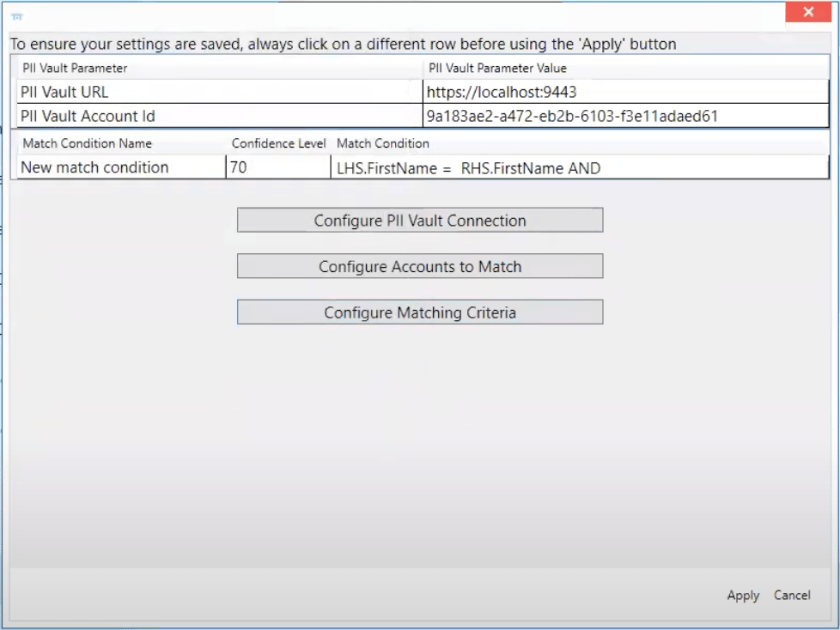
Task: Select the PII Vault Account Id row label
Action: 220,116
